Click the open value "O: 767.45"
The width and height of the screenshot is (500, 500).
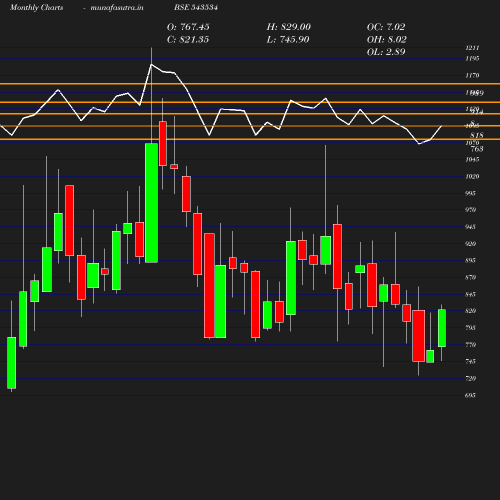[x=188, y=27]
